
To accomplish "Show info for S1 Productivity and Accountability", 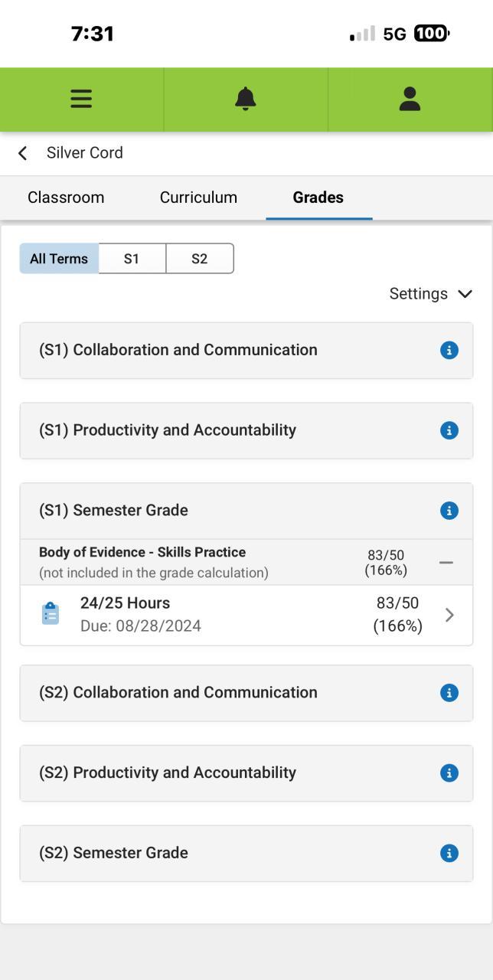I will (x=449, y=431).
